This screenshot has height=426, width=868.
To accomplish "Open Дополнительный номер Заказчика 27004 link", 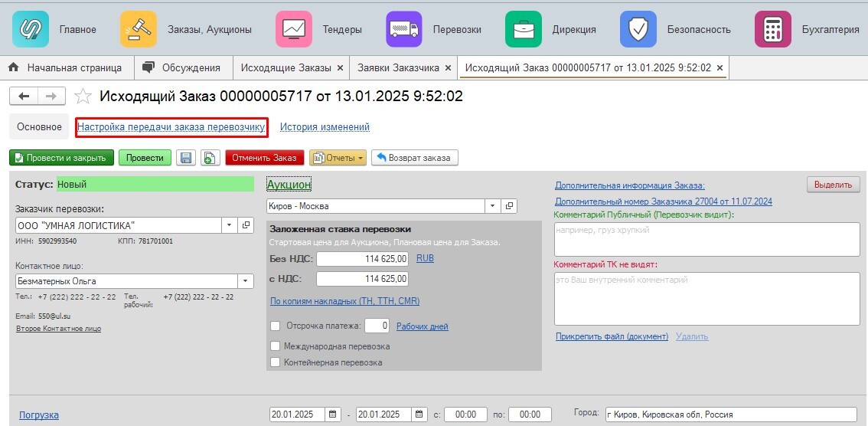I will pyautogui.click(x=663, y=202).
